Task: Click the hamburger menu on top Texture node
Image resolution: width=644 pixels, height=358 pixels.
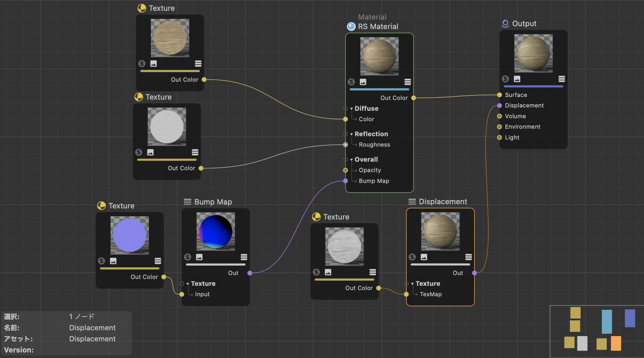Action: point(198,64)
